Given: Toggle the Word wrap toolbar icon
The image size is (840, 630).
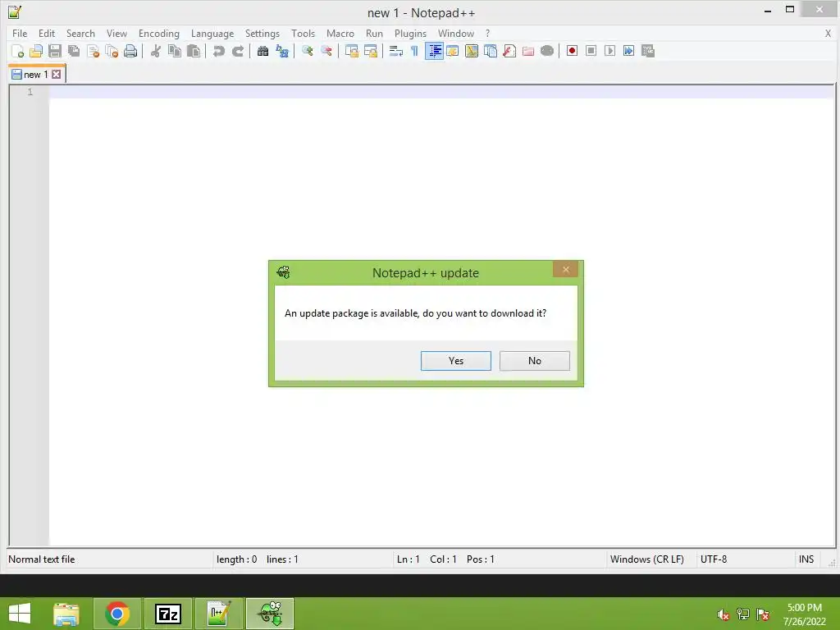Looking at the screenshot, I should point(396,51).
